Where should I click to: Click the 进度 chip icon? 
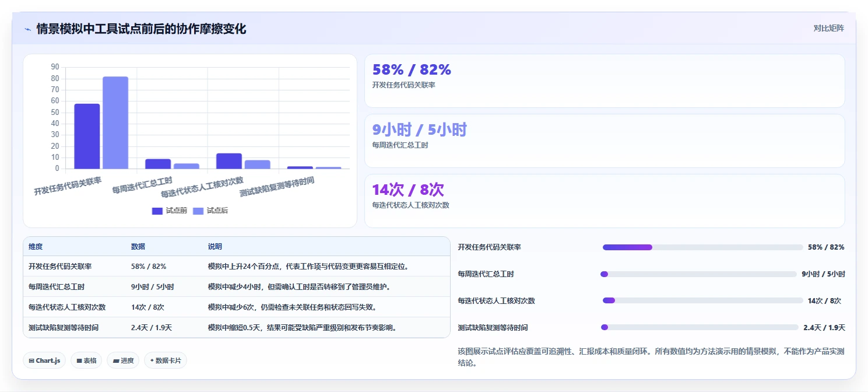click(x=117, y=360)
